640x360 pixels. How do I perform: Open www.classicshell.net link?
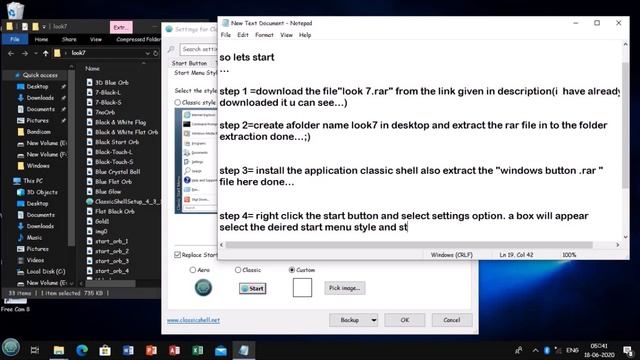(193, 320)
